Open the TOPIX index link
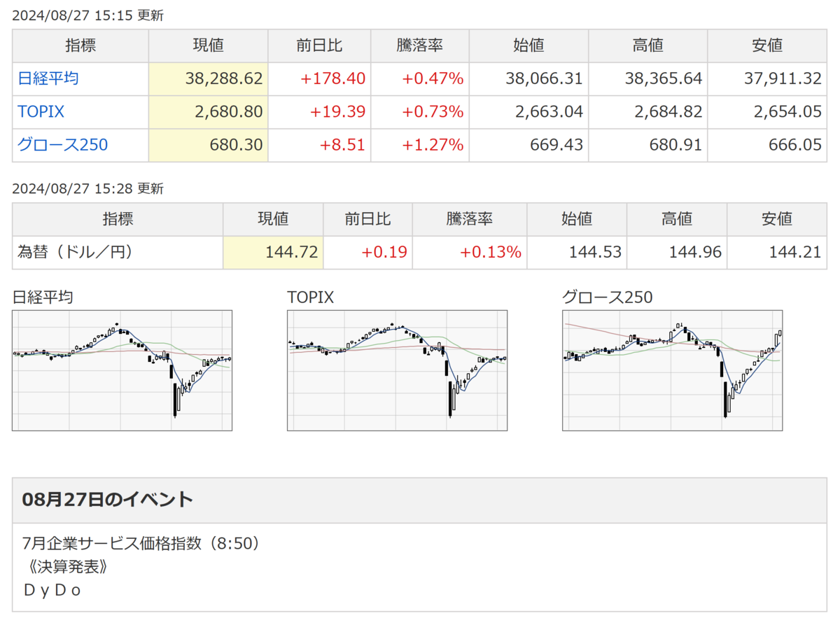 coord(41,112)
